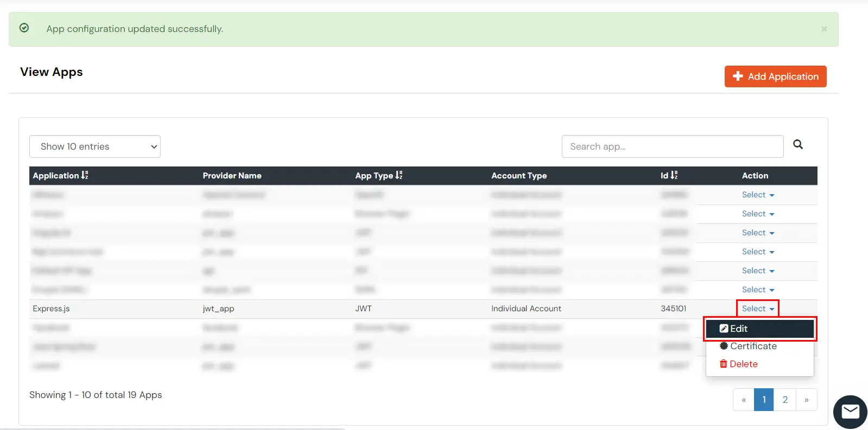Open Select dropdown in fourth table row
Viewport: 868px width, 430px height.
(x=758, y=252)
